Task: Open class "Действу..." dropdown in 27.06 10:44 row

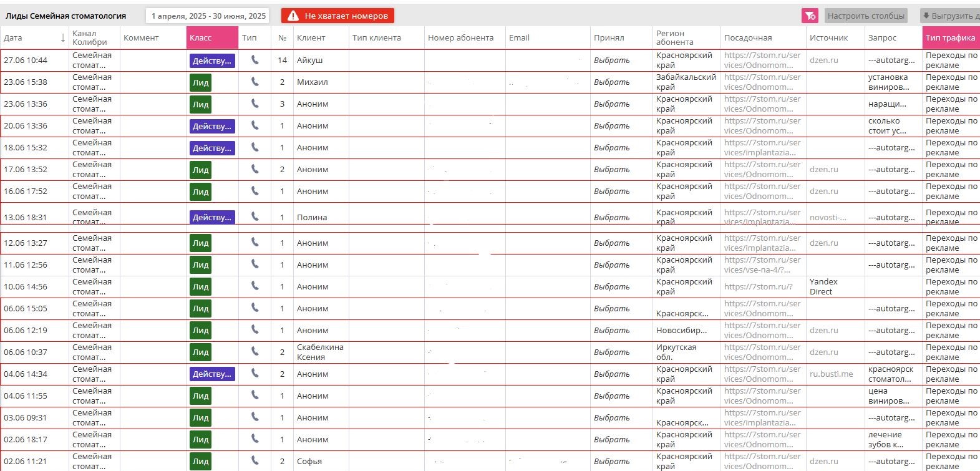Action: 212,61
